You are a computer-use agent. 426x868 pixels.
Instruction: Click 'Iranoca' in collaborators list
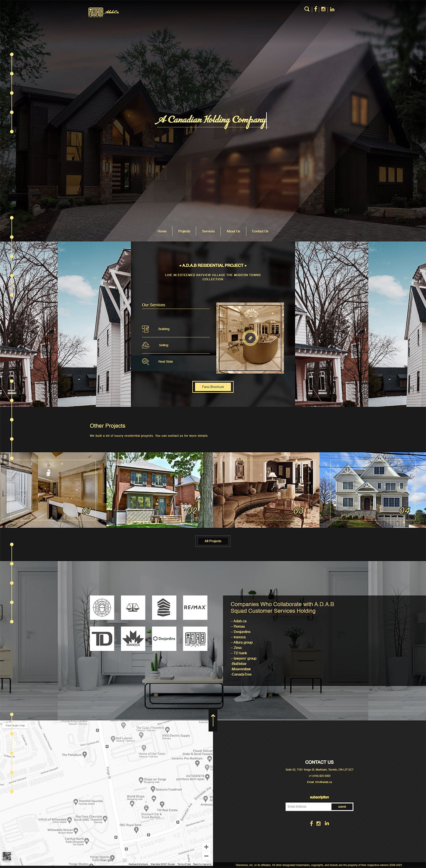[x=238, y=637]
